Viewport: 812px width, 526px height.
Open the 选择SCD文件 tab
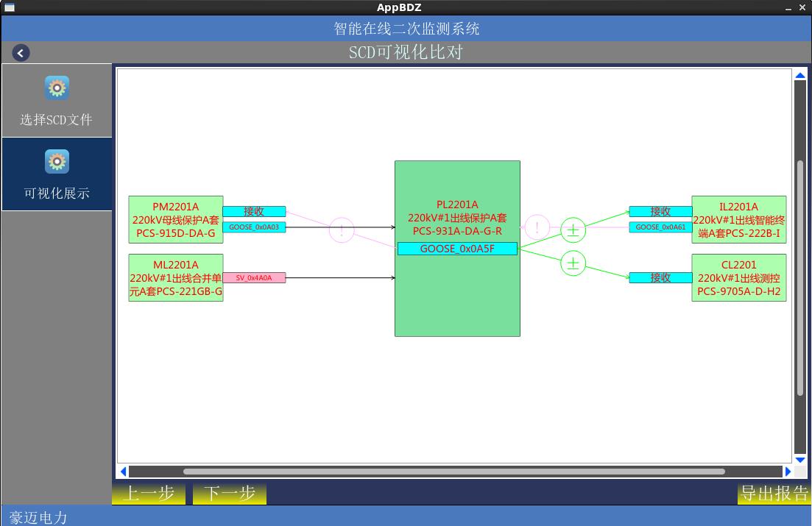pos(57,102)
